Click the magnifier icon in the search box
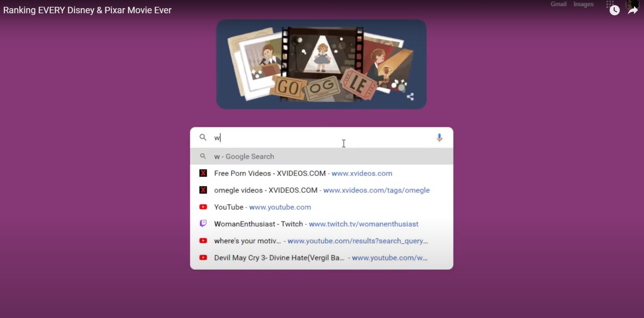This screenshot has width=644, height=318. tap(203, 138)
